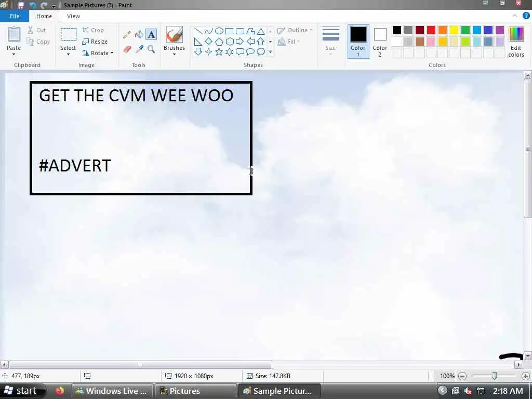Expand the Shapes gallery more arrow

tap(270, 51)
